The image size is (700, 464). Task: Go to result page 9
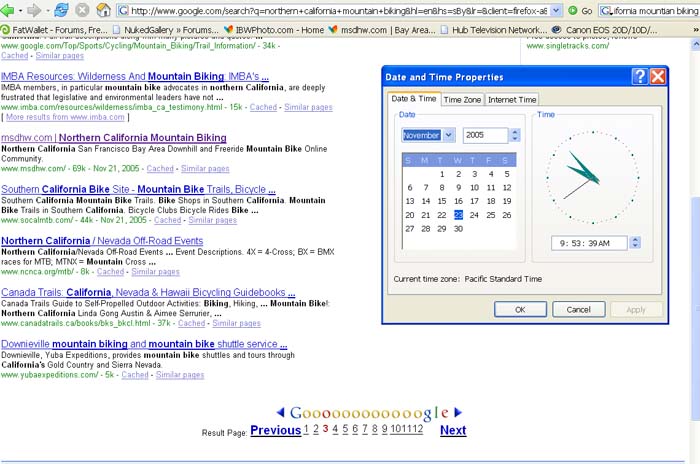tap(384, 429)
